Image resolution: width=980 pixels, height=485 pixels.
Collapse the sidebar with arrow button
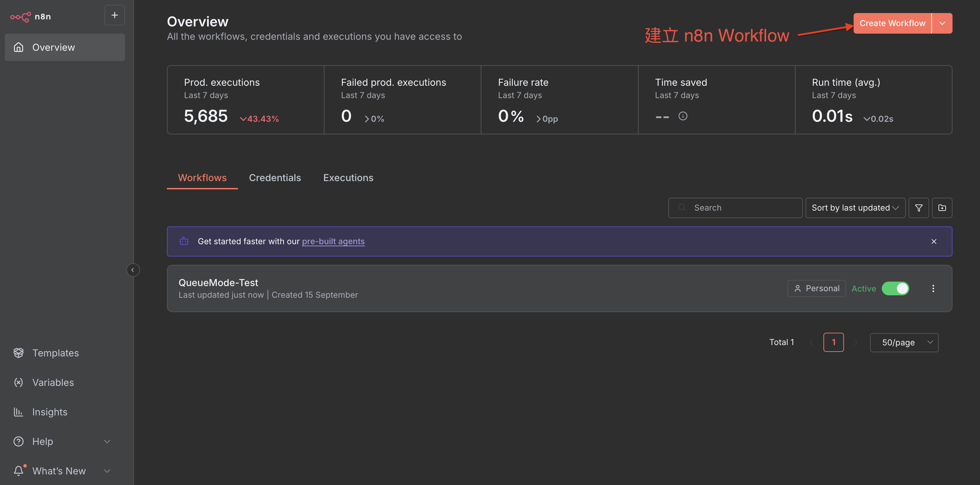pyautogui.click(x=133, y=270)
